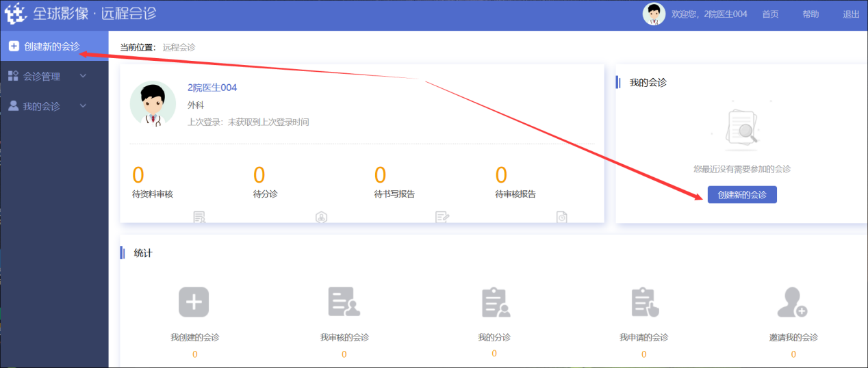The width and height of the screenshot is (868, 368).
Task: Click the 我申请的会诊 document icon
Action: click(644, 302)
